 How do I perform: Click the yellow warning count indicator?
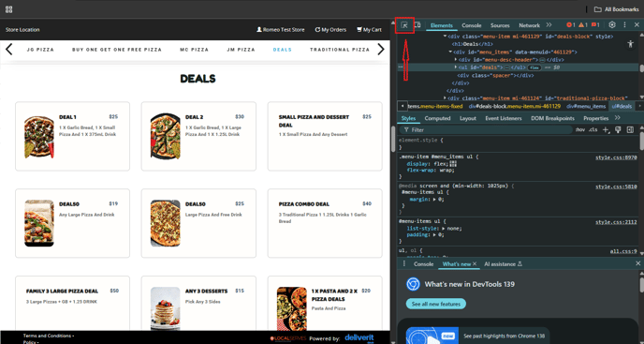(583, 25)
